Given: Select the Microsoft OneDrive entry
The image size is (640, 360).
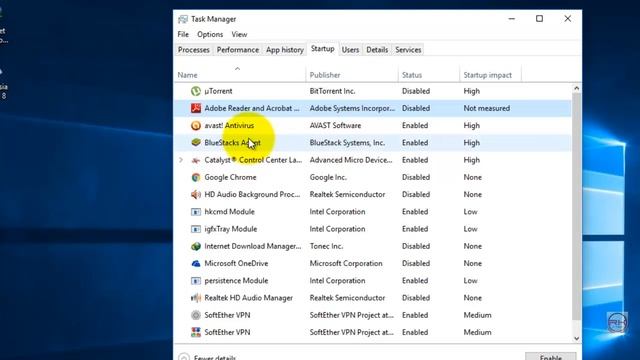Looking at the screenshot, I should click(236, 263).
